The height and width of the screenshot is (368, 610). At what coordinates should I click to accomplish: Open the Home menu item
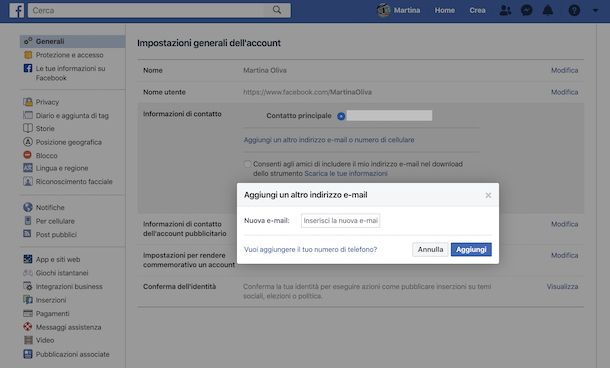point(445,10)
